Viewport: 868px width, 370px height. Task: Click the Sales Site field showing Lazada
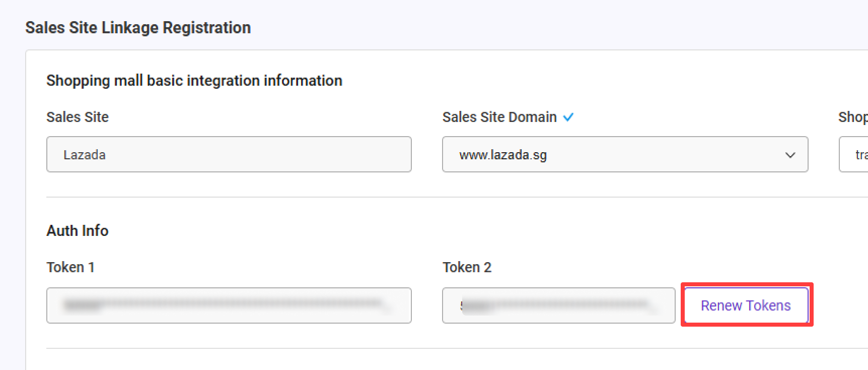point(229,154)
